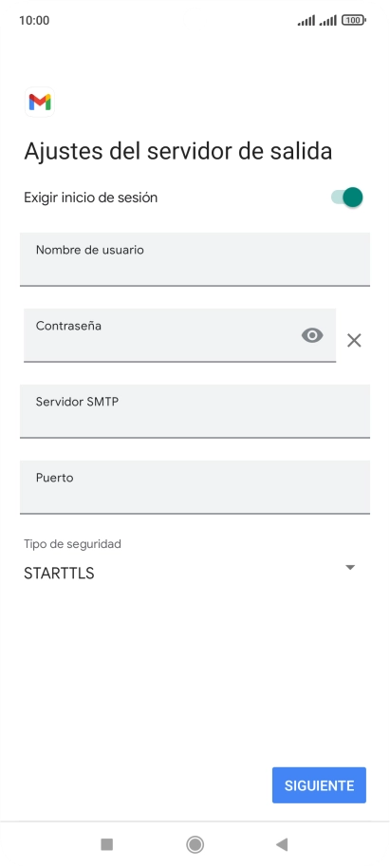
Task: Focus the Servidor SMTP field
Action: 195,411
